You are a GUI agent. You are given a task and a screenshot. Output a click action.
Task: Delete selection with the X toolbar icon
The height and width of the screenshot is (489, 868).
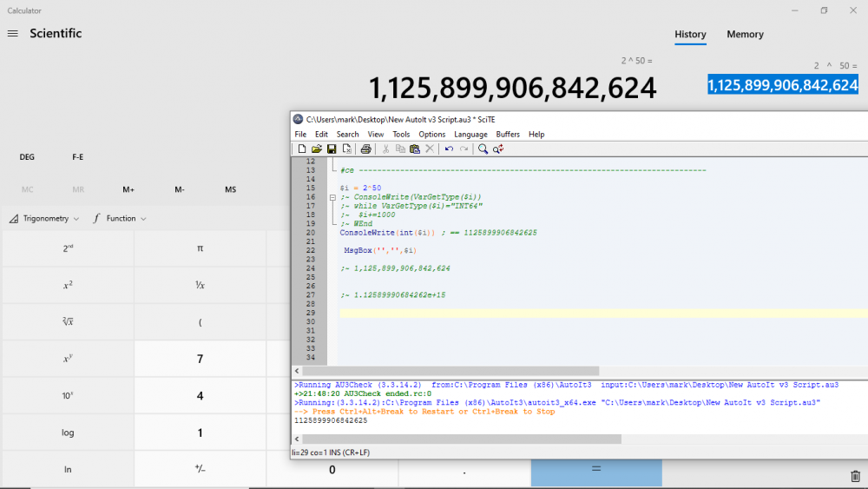(x=430, y=149)
